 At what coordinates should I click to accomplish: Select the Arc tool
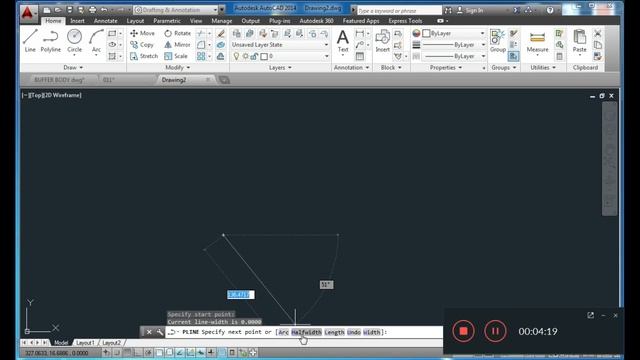[x=96, y=41]
